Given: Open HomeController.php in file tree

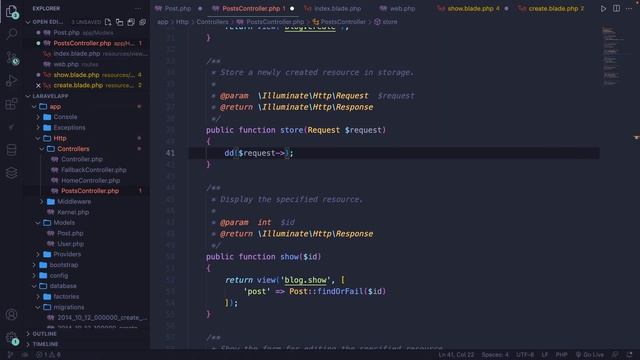Looking at the screenshot, I should click(90, 180).
